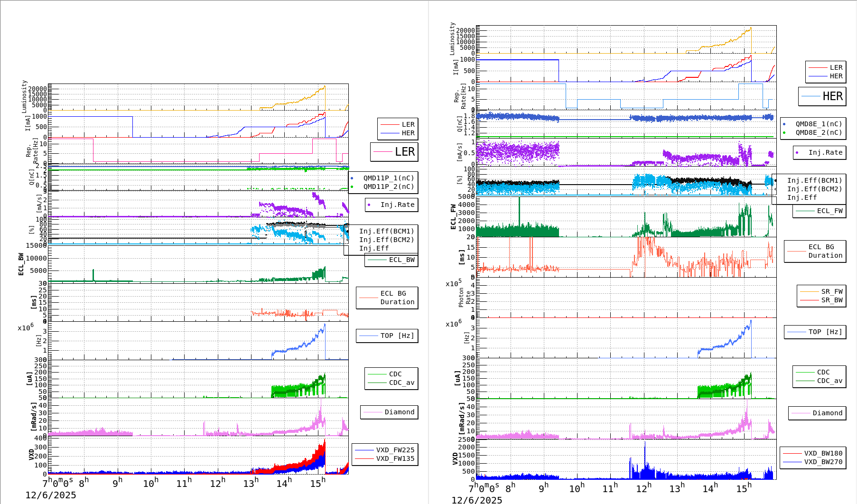Click the Luminosity axis label of the left plot
The width and height of the screenshot is (857, 504).
point(24,96)
